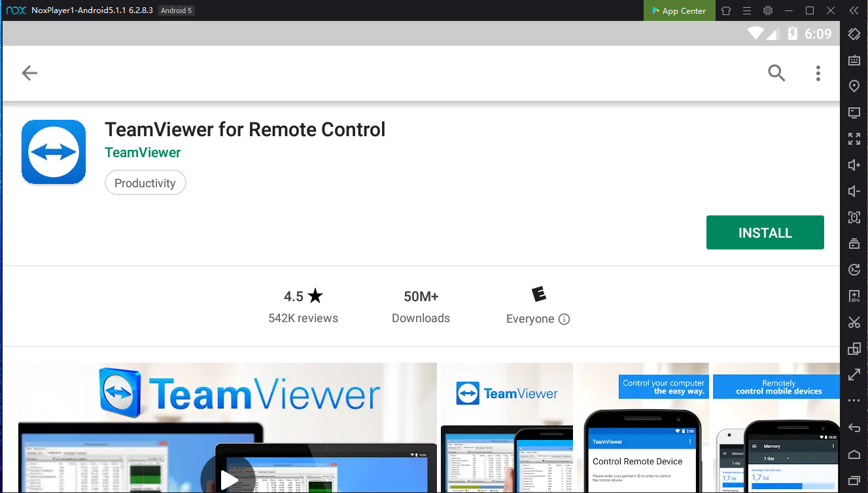Viewport: 868px width, 493px height.
Task: Collapse the Nox sidebar with double chevron
Action: pyautogui.click(x=853, y=10)
